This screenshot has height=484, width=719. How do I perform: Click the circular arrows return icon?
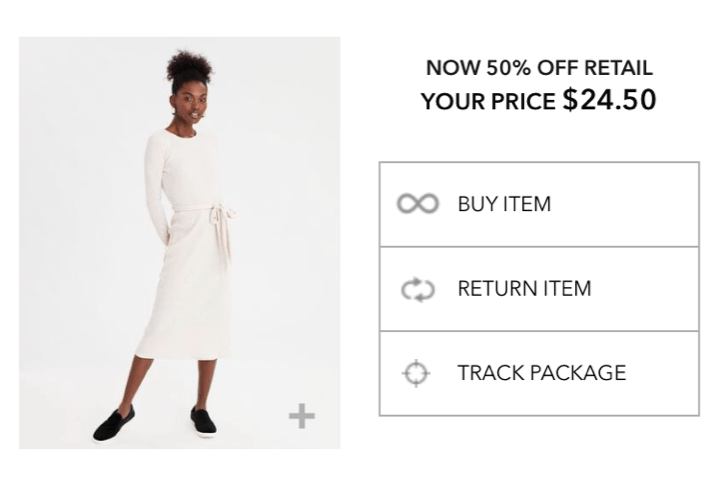[x=417, y=289]
